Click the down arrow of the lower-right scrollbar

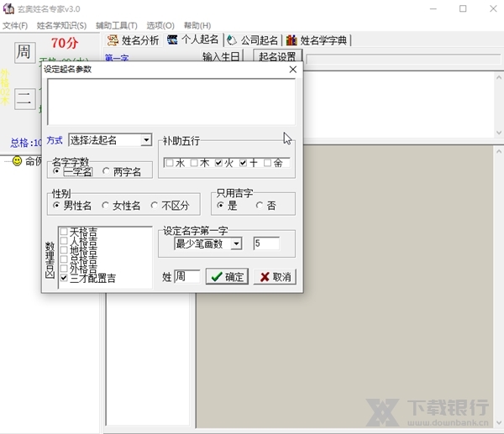tap(498, 422)
